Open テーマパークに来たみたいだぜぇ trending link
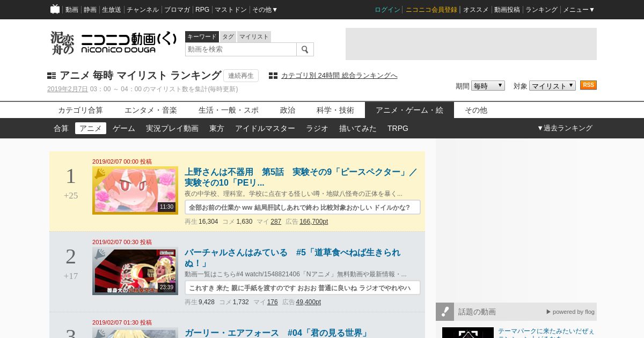Viewport: 644px width, 338px height. point(546,332)
